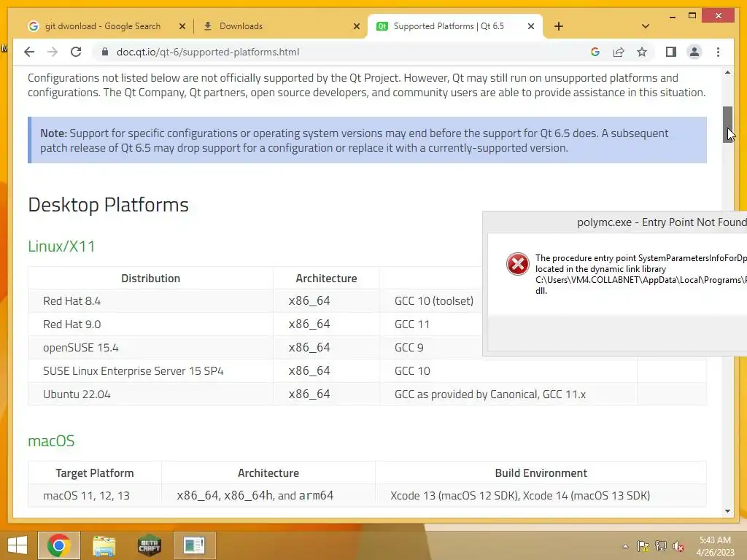Click GCC as provided by Canonical cell
Screen dimensions: 747x560
(x=508, y=394)
